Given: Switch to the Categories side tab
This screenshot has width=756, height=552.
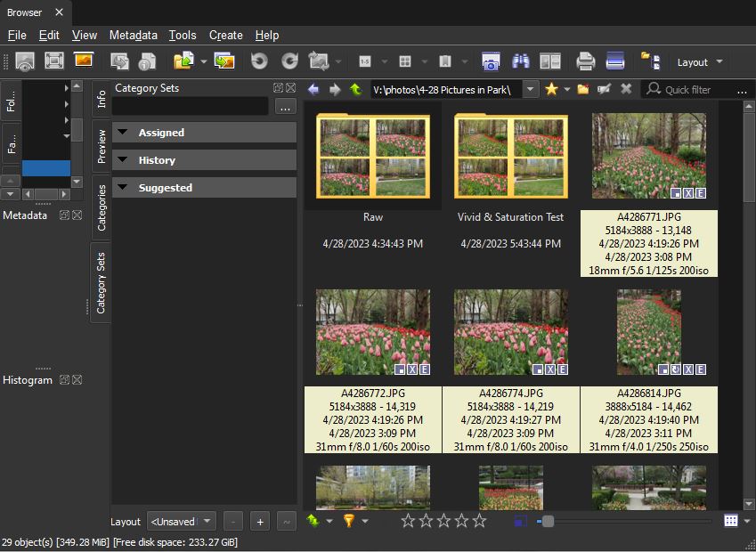Looking at the screenshot, I should 102,207.
